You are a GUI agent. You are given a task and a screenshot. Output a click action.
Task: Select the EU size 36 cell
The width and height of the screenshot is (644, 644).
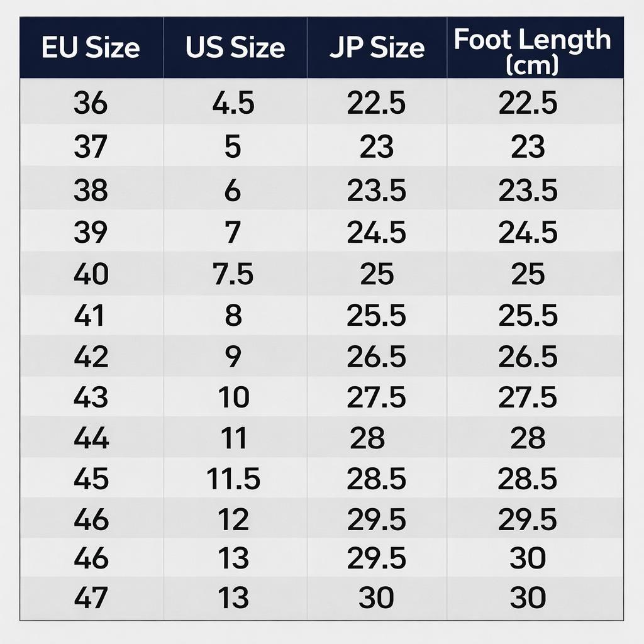tap(91, 103)
